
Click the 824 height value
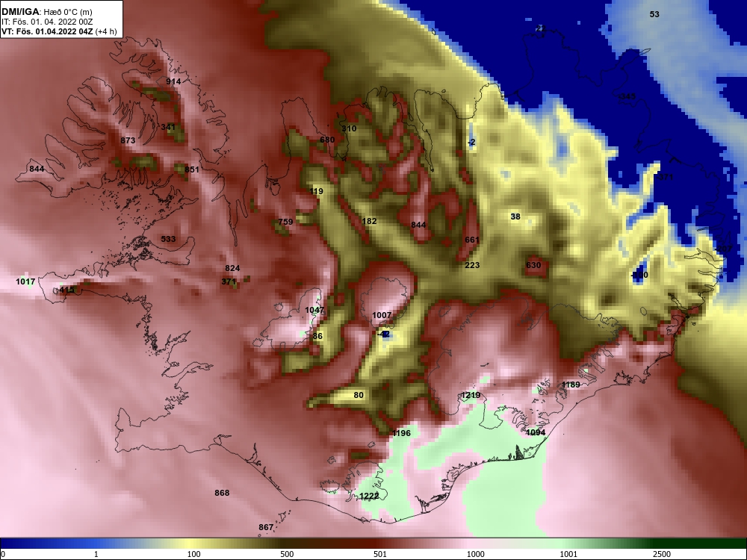point(232,268)
